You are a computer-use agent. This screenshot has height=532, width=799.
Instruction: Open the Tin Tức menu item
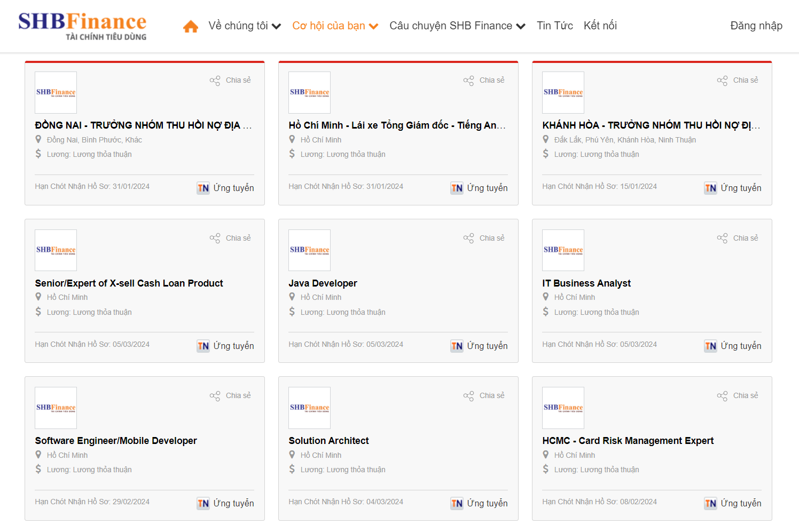[x=555, y=26]
